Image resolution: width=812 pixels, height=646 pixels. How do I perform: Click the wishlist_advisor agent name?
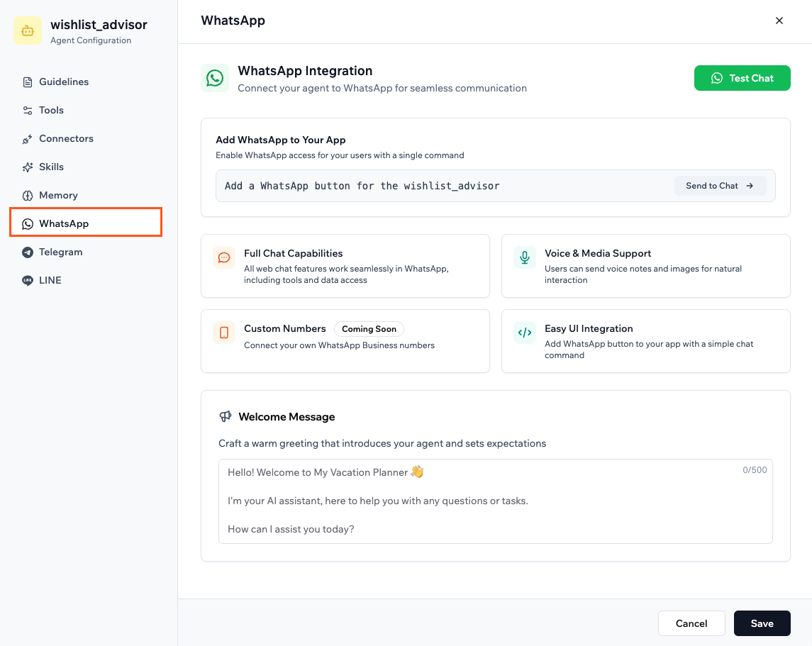click(99, 25)
